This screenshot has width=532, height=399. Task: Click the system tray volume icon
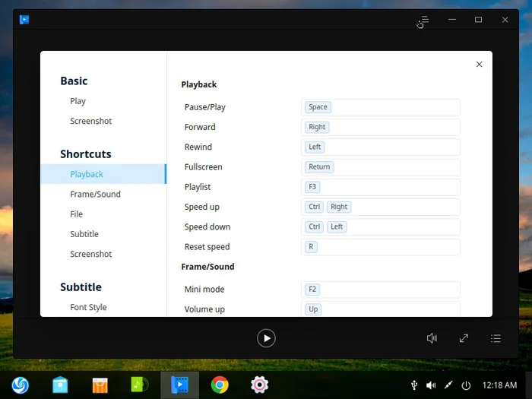click(x=431, y=385)
